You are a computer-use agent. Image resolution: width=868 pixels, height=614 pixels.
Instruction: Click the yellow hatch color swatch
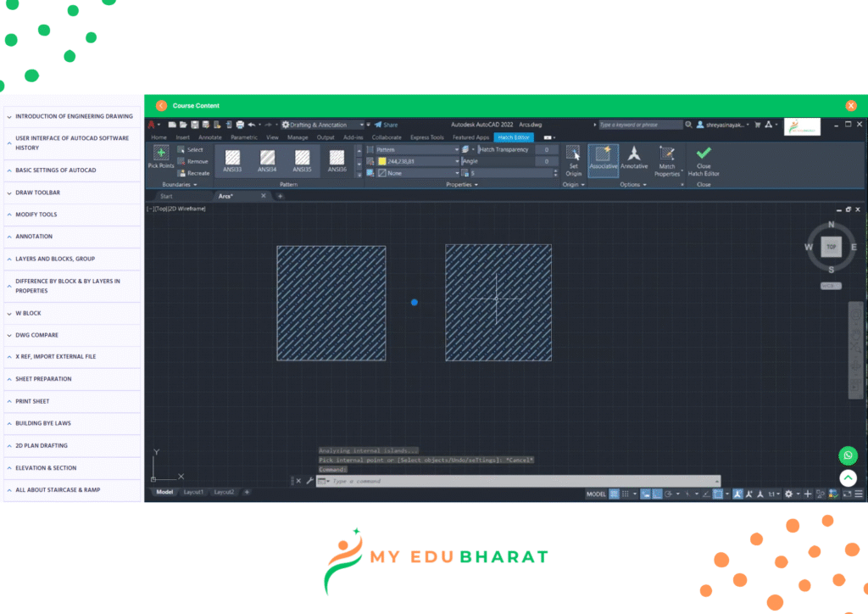382,161
